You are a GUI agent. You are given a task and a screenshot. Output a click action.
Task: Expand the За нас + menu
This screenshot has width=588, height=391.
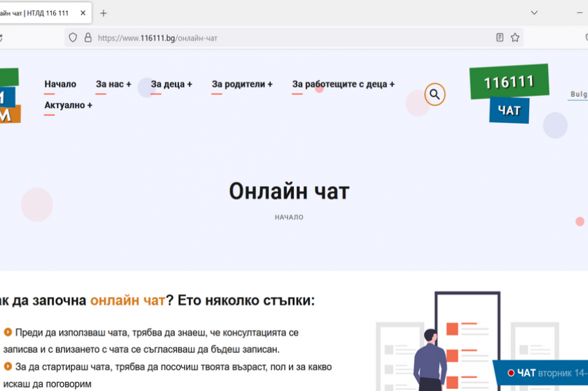pyautogui.click(x=113, y=84)
